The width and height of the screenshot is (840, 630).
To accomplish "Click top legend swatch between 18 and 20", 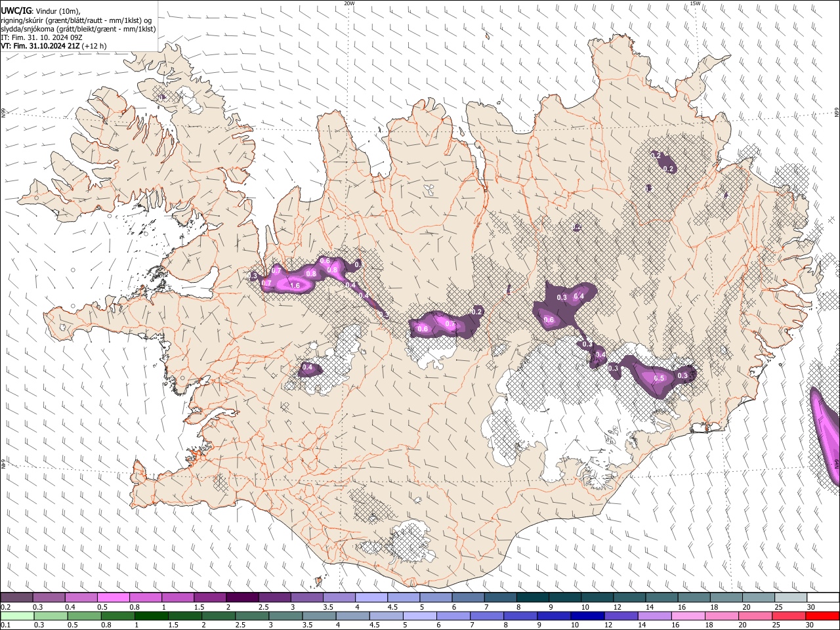I will click(x=726, y=598).
